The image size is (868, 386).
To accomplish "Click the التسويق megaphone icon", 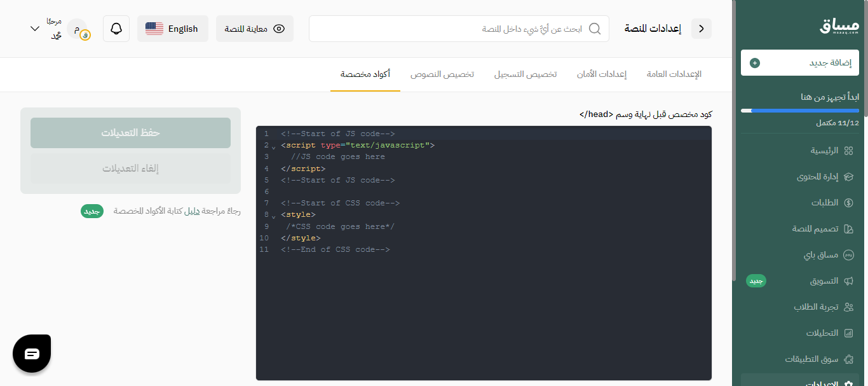I will [x=848, y=281].
